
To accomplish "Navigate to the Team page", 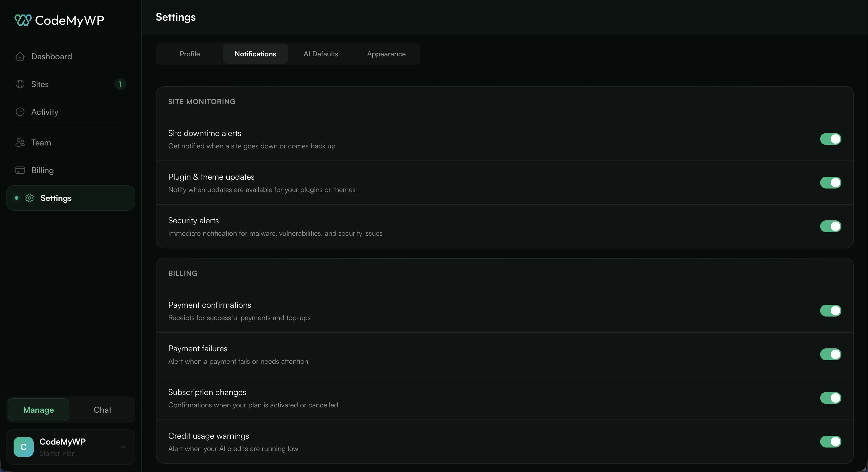I will click(x=71, y=142).
